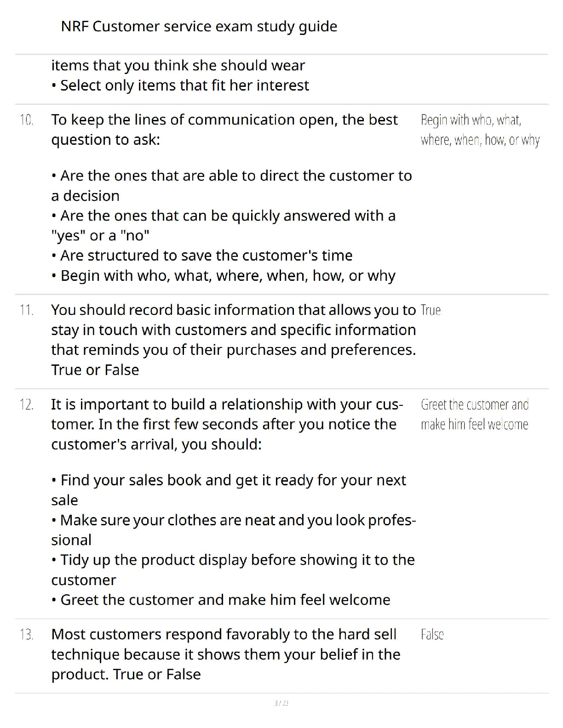563x728 pixels.
Task: Click the 'True' answer for question 11
Action: pyautogui.click(x=431, y=311)
